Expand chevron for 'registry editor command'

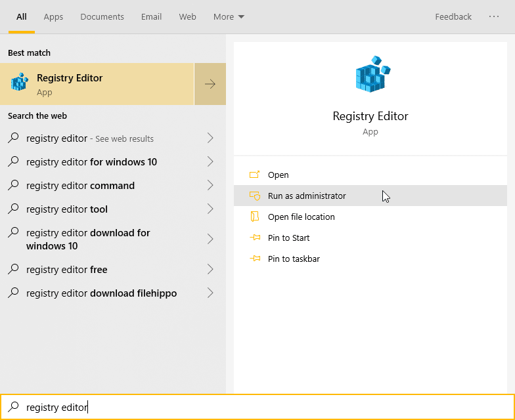point(210,185)
